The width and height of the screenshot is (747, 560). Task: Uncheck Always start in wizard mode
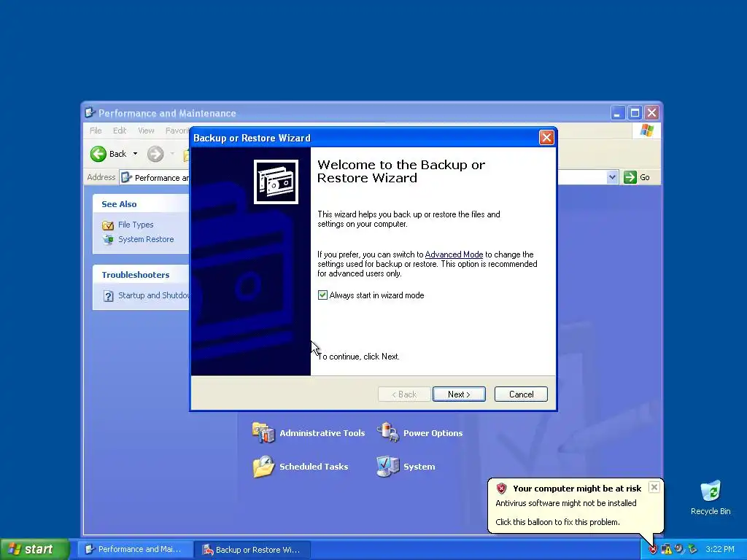pos(322,295)
